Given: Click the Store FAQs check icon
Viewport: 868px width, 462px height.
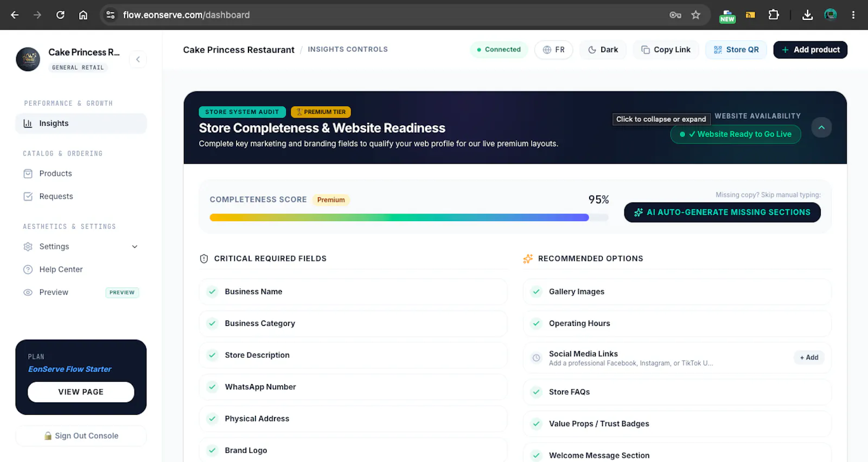Looking at the screenshot, I should [537, 392].
